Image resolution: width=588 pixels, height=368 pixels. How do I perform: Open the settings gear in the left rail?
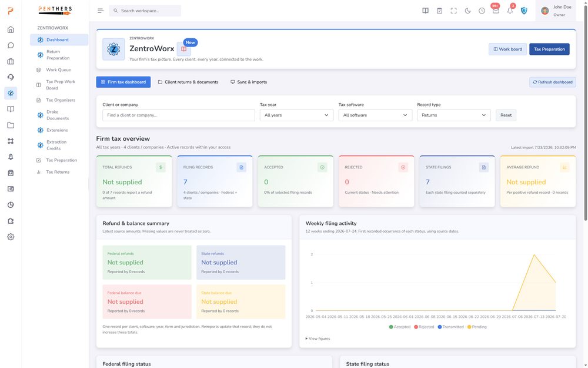point(11,237)
